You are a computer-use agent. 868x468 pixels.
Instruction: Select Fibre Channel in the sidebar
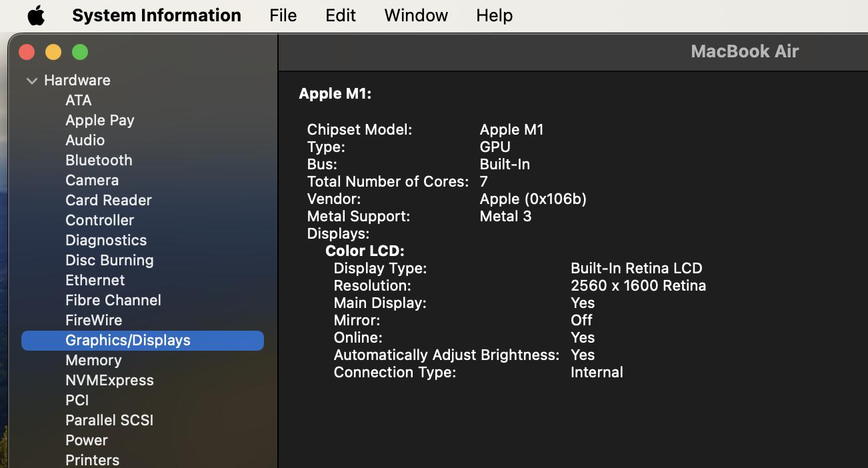[113, 300]
